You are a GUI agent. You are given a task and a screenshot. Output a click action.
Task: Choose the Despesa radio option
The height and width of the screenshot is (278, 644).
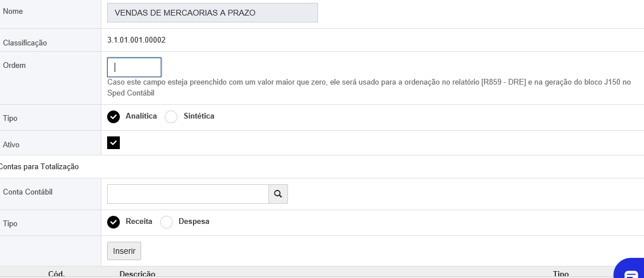point(166,222)
